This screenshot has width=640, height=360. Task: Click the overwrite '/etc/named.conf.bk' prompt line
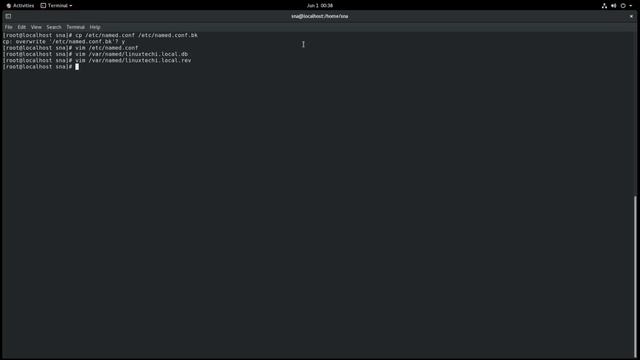[x=64, y=42]
